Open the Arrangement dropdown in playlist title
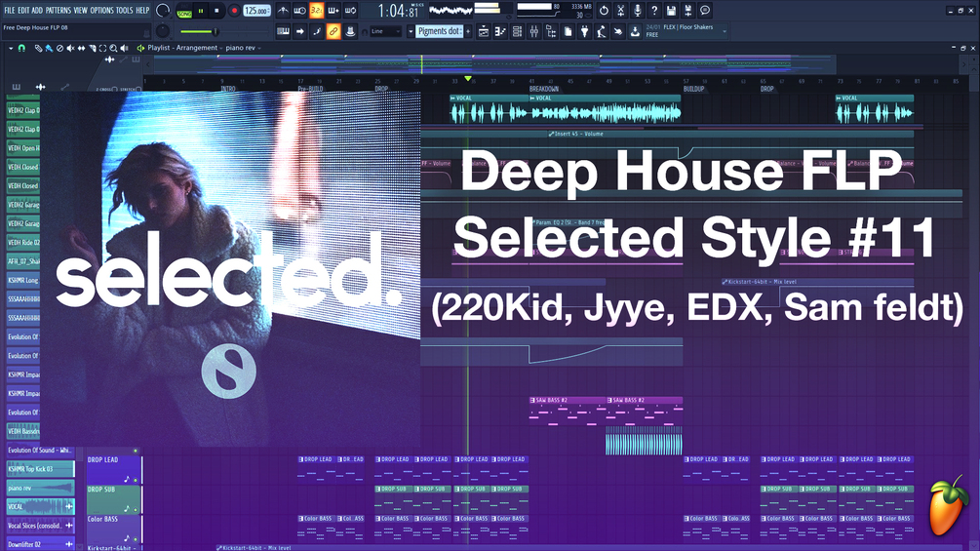The height and width of the screenshot is (551, 980). tap(200, 48)
